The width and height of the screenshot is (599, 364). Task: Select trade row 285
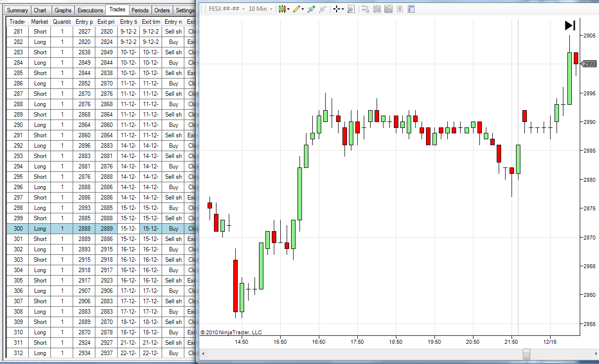(101, 73)
